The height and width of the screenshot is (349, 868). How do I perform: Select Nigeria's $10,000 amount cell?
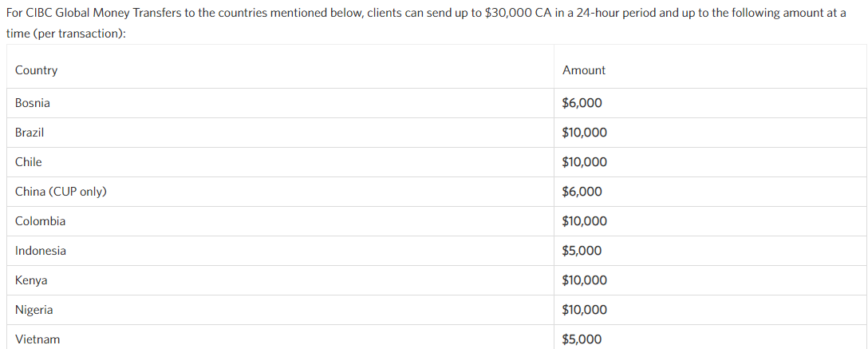(x=585, y=310)
